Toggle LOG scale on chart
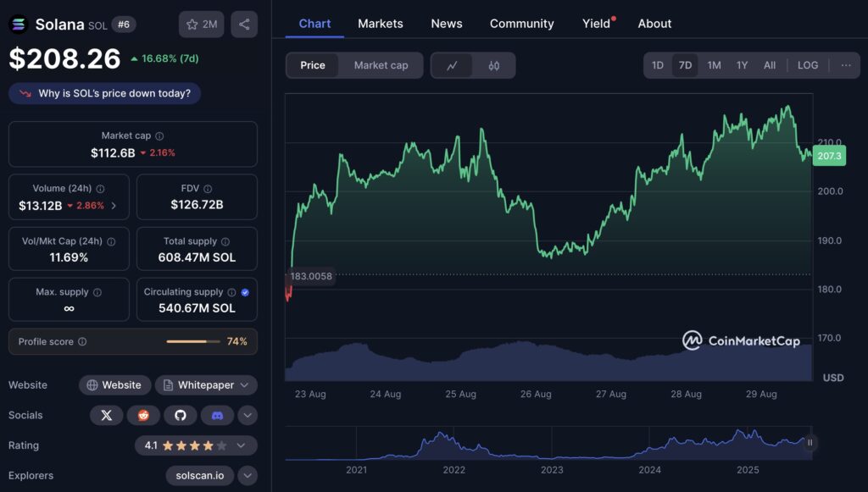This screenshot has width=868, height=492. [x=808, y=65]
